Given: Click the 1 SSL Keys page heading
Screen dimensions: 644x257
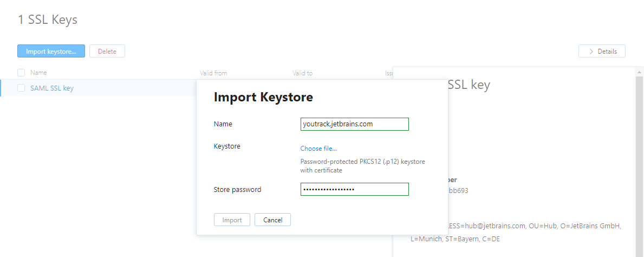Looking at the screenshot, I should (48, 20).
